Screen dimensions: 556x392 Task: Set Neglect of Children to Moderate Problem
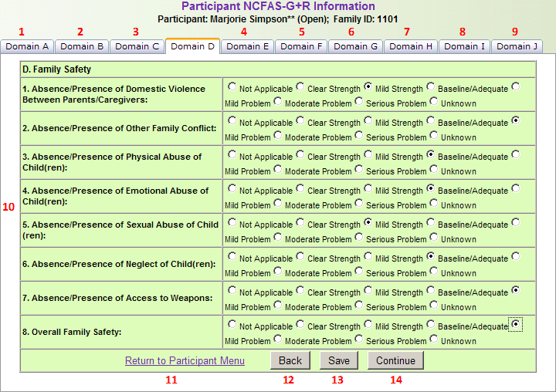pos(278,271)
